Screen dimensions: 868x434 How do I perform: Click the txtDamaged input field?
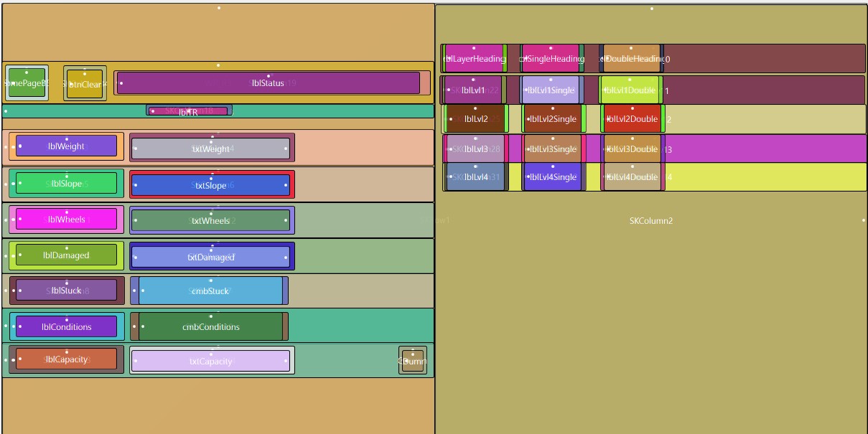point(210,257)
